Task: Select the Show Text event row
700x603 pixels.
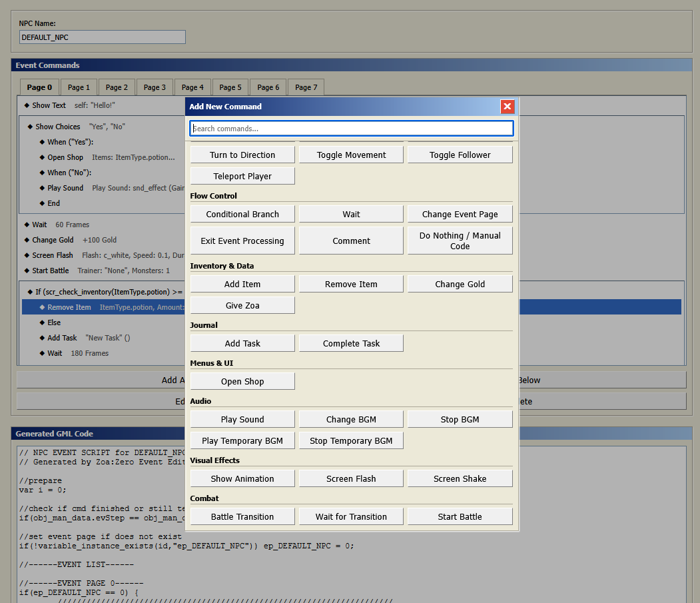Action: (49, 105)
